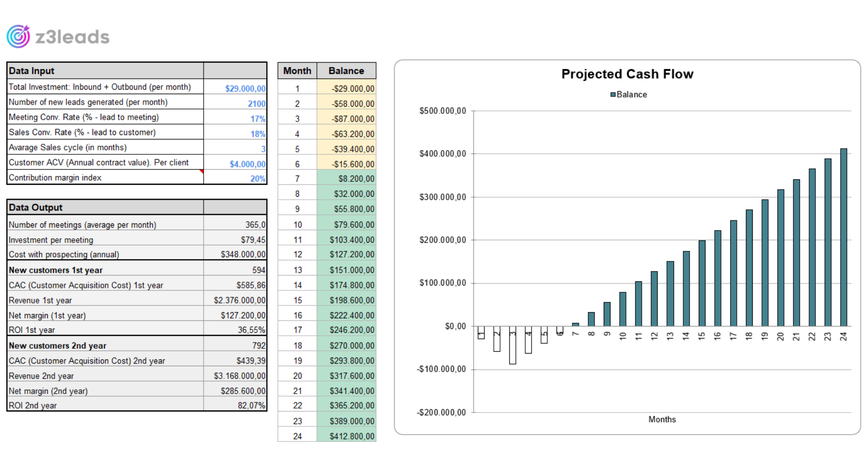Click the Balance column header
Viewport: 868px width, 466px height.
[346, 71]
